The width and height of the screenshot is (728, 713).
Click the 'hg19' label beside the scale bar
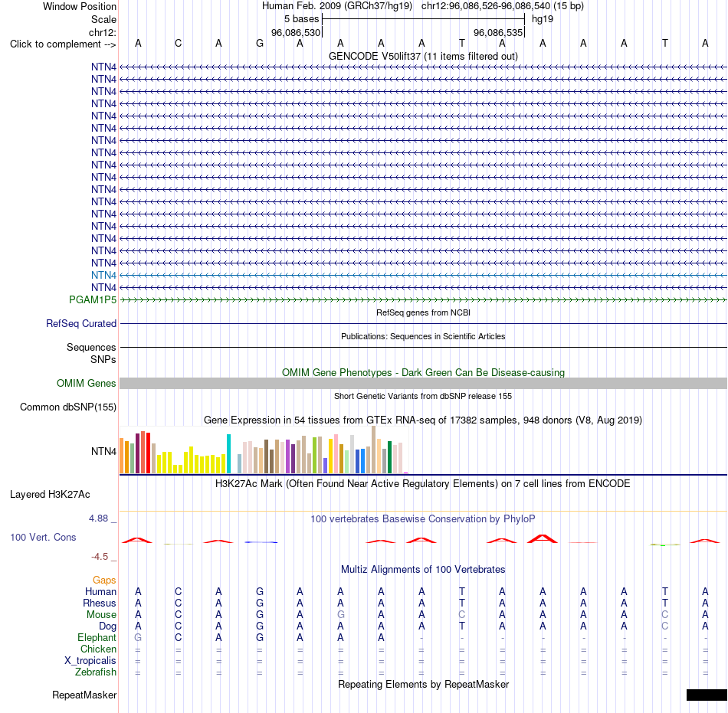[543, 19]
